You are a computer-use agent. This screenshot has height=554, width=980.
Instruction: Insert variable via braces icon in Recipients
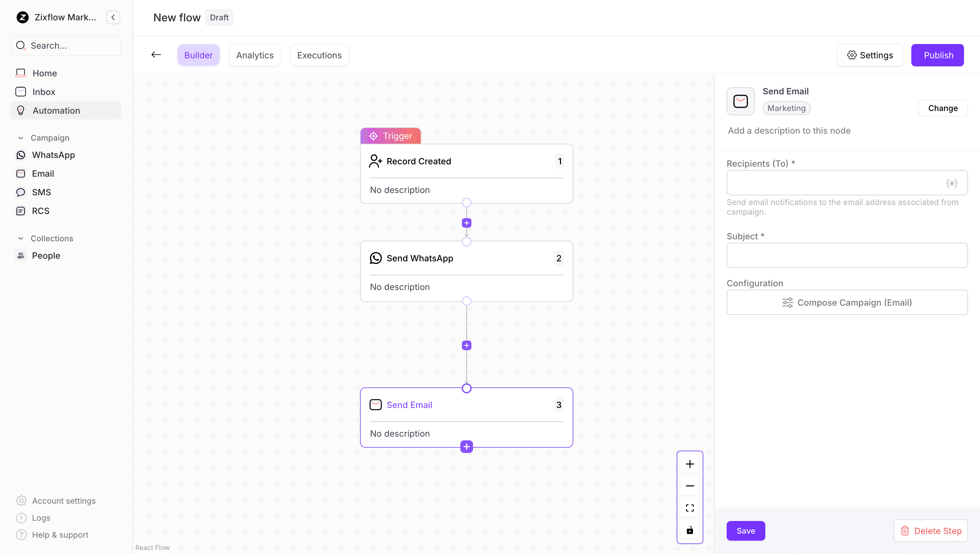pos(951,183)
